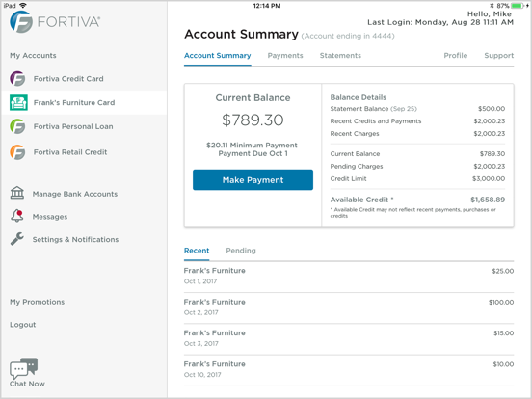Click the Credit Limit $3,000.00 value
532x399 pixels.
click(489, 179)
